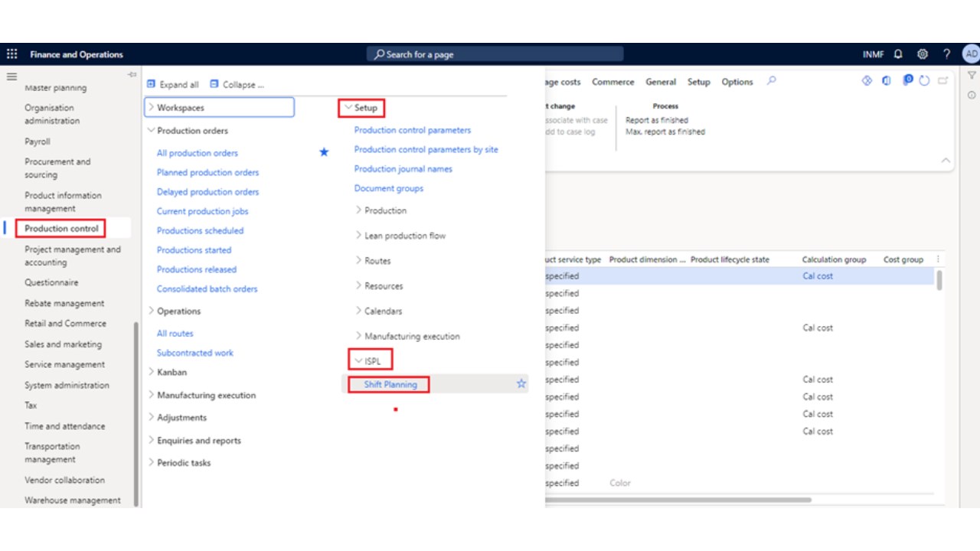Open the first Cal cost cell link
This screenshot has height=551, width=980.
[x=818, y=276]
